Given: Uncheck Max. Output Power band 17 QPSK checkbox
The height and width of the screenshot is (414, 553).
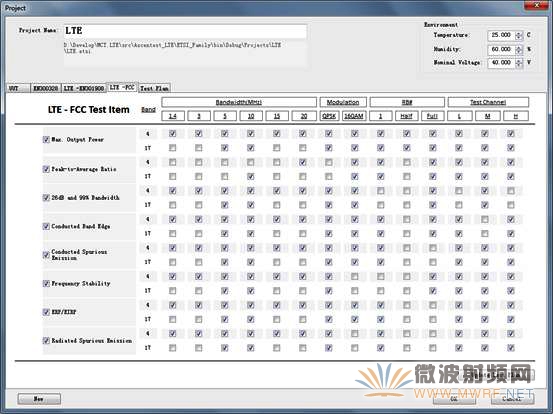Looking at the screenshot, I should 329,148.
